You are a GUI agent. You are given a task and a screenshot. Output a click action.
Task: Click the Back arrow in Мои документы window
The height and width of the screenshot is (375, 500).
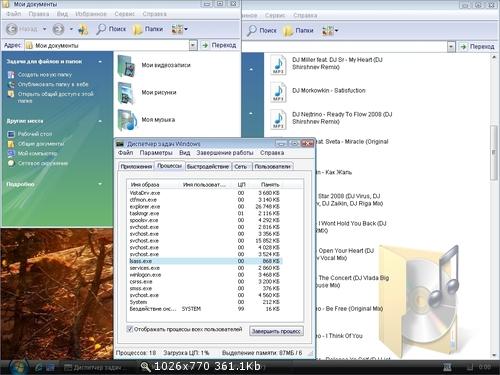(x=12, y=29)
